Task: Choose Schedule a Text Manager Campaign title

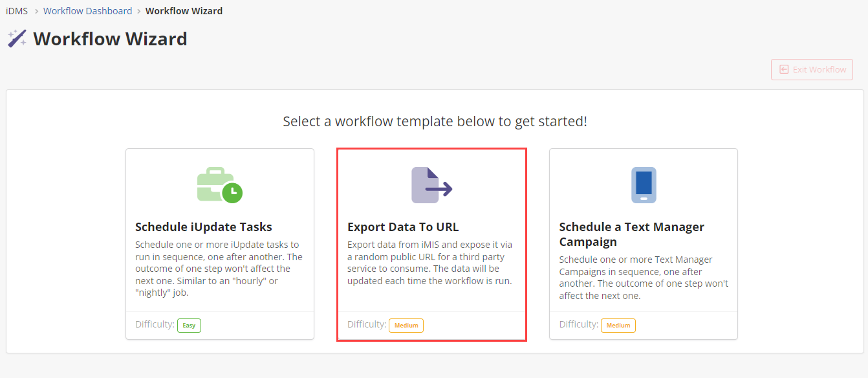Action: point(631,234)
